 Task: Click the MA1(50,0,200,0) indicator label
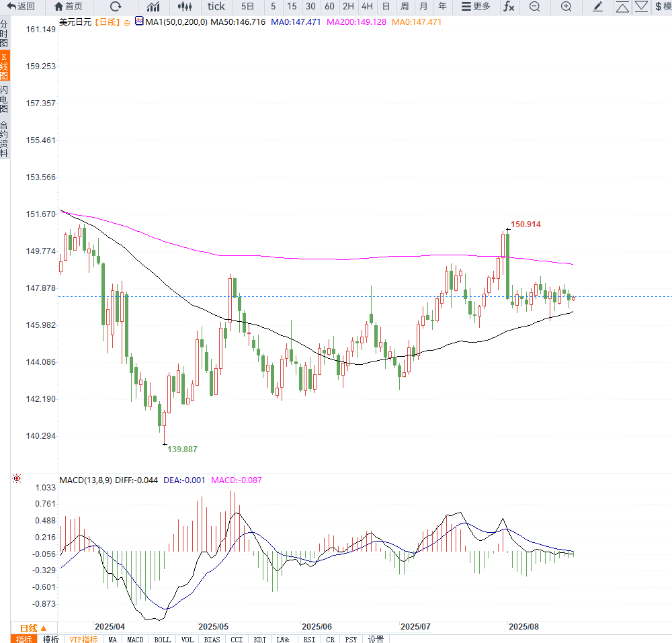pos(176,22)
